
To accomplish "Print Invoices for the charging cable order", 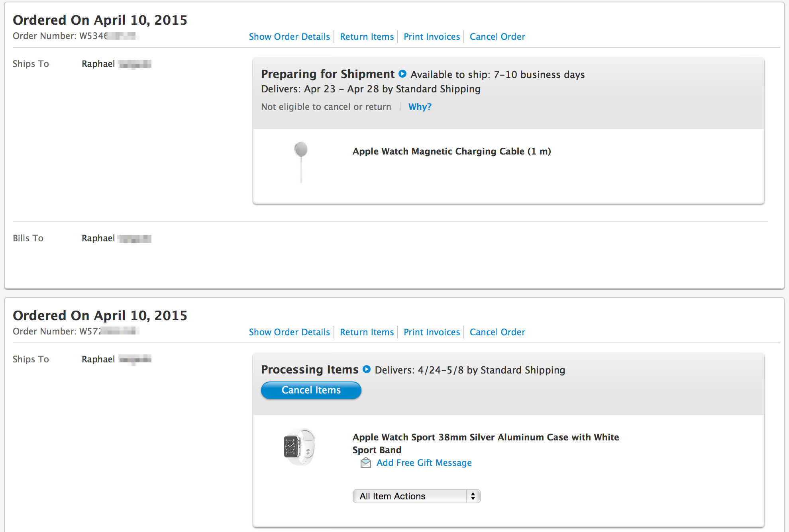I will coord(432,37).
